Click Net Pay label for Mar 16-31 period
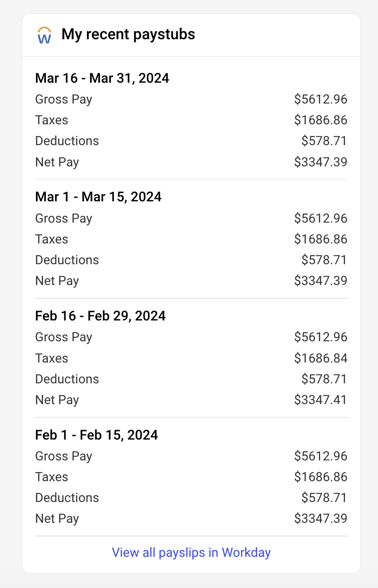 57,162
